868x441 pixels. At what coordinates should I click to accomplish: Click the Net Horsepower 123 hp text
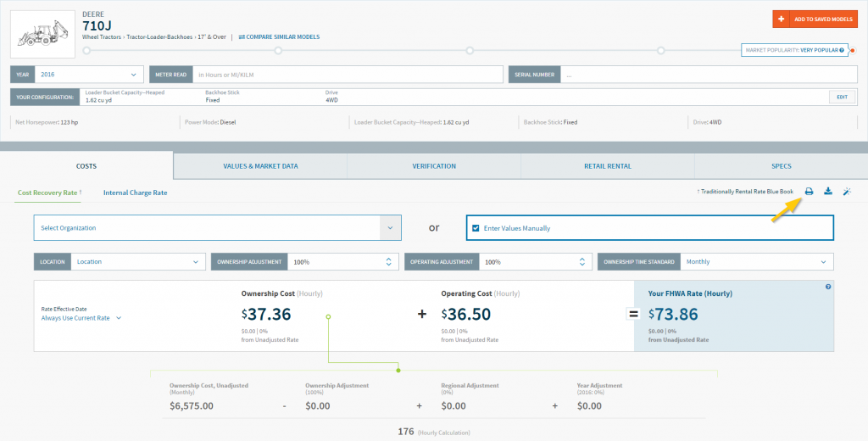47,122
